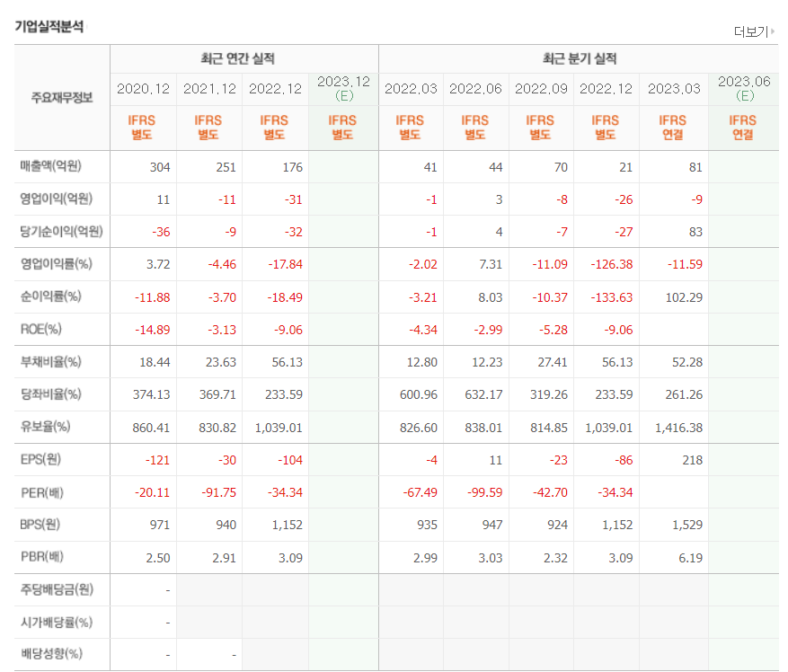Select the 영업이익(억원) row label
The image size is (788, 672).
(57, 199)
